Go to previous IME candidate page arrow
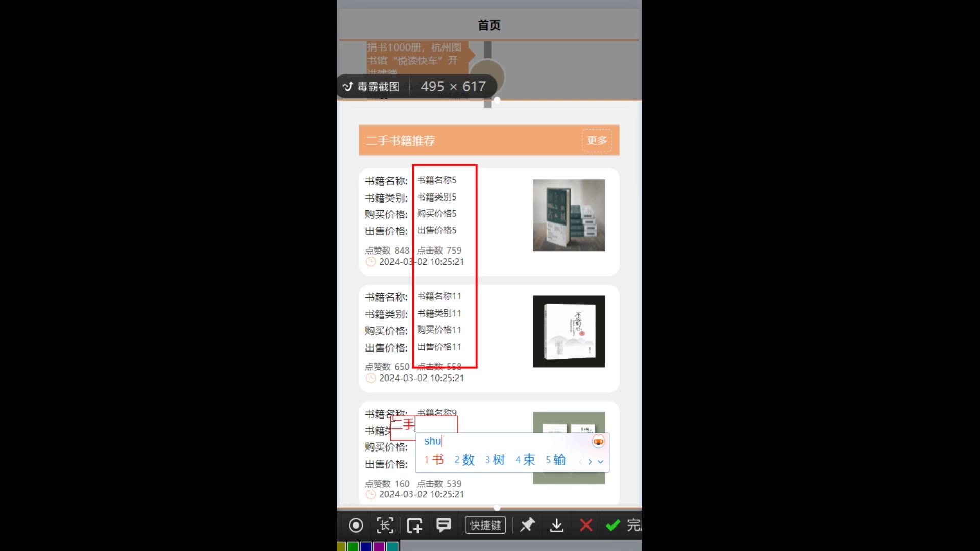 pos(580,462)
